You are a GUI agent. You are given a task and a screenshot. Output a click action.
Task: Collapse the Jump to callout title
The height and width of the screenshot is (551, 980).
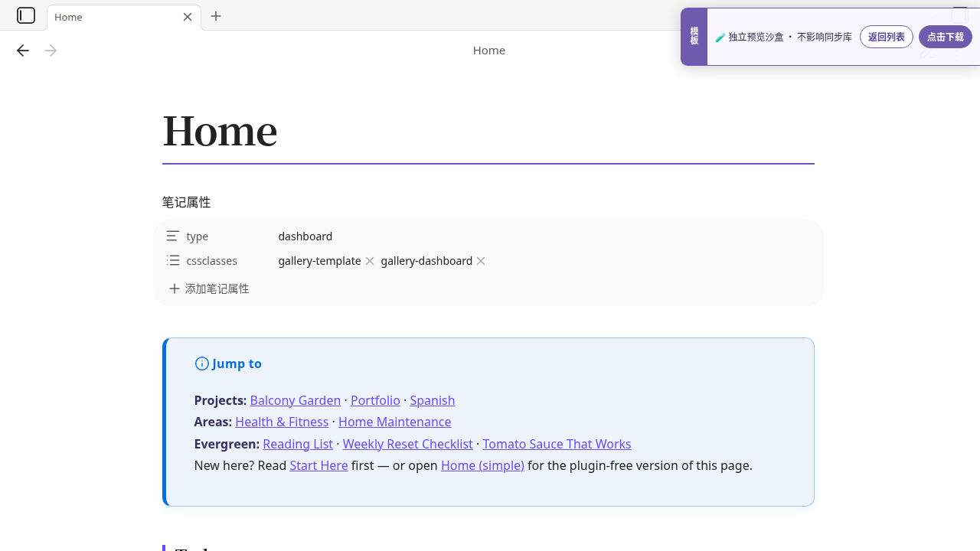click(x=237, y=364)
